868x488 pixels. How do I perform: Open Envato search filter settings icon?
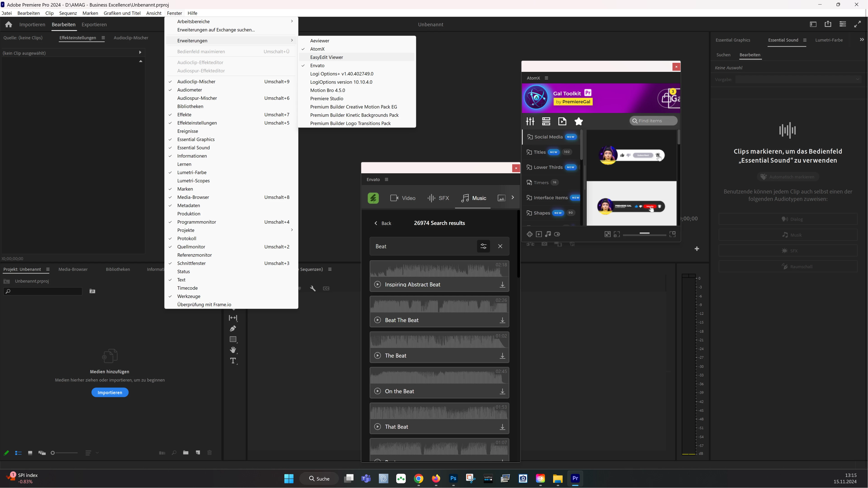pos(483,246)
